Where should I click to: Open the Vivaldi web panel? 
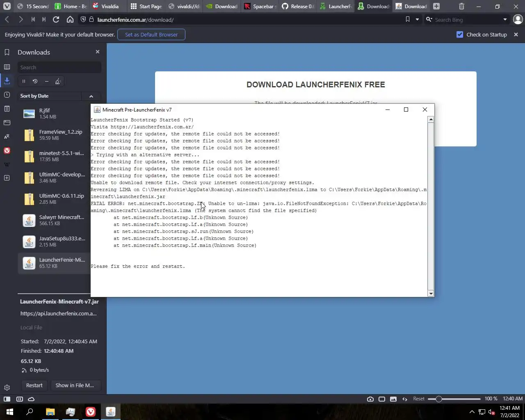pos(7,151)
